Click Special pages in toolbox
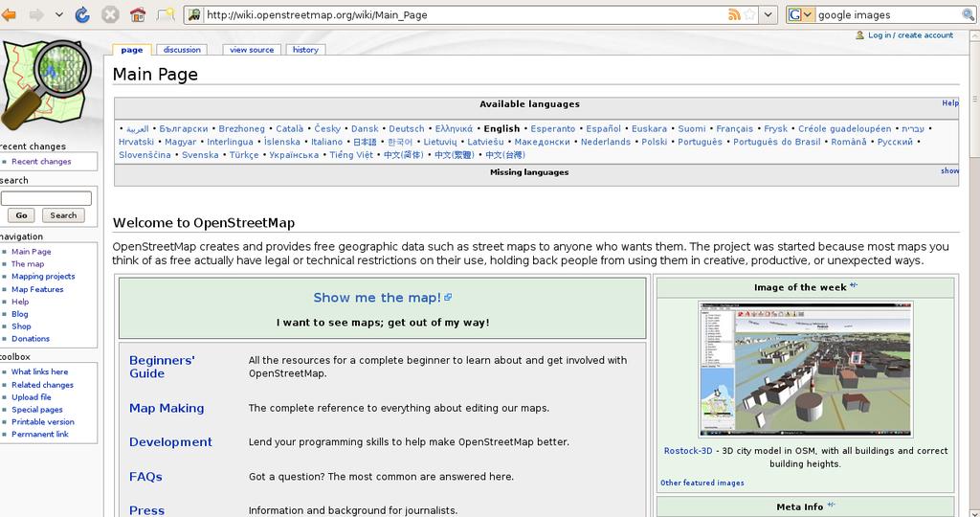 (x=37, y=410)
